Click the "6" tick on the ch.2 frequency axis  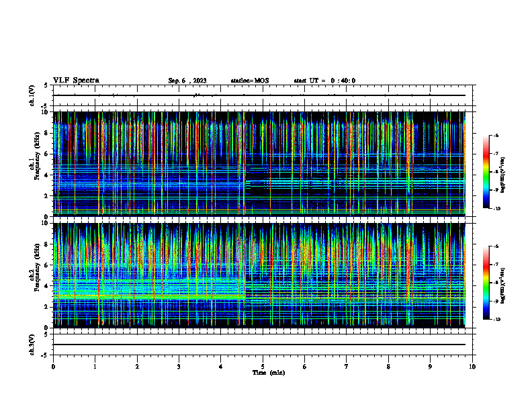point(46,265)
